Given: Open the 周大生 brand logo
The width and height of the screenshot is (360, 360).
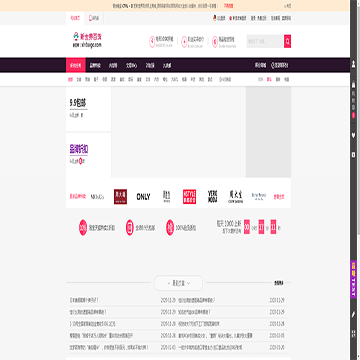Looking at the screenshot, I should [235, 197].
